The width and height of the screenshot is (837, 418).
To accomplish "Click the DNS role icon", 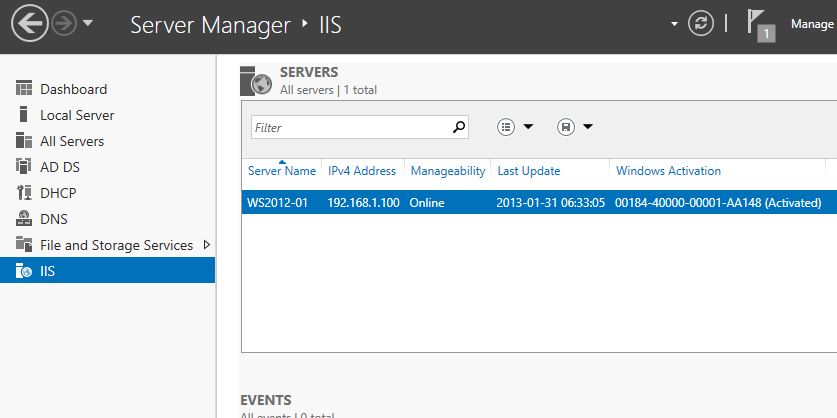I will click(24, 218).
